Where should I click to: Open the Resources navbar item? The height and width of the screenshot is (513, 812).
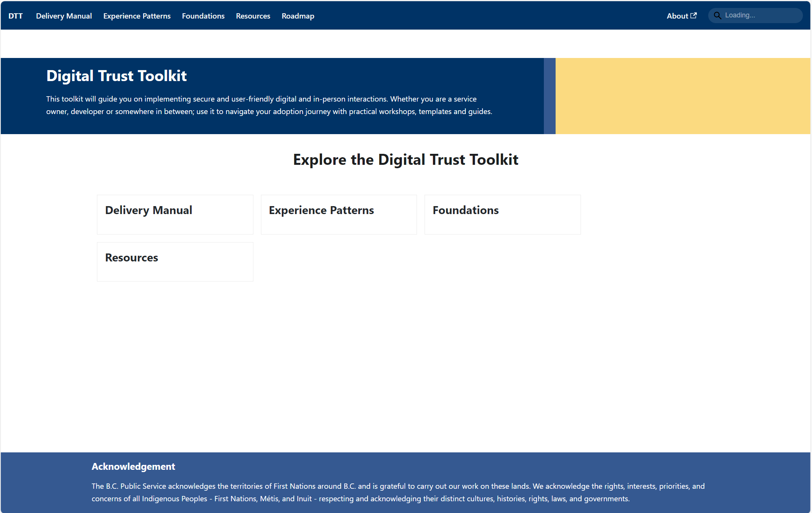(253, 16)
